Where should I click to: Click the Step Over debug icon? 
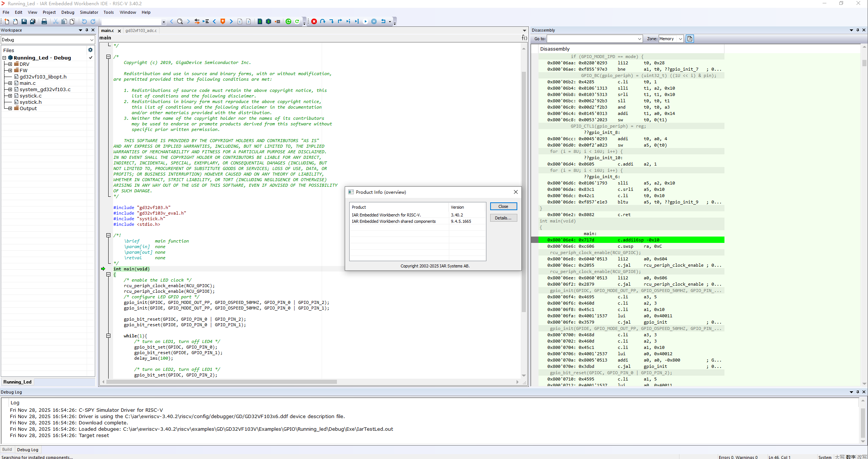(x=322, y=22)
